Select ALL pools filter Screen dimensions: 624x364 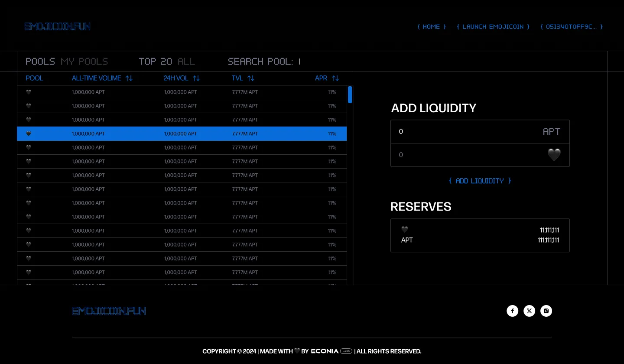point(186,62)
